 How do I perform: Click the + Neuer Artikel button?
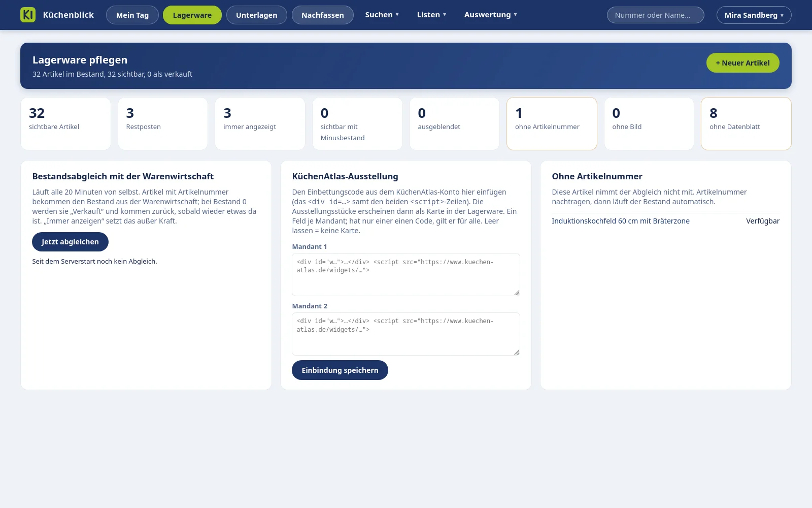click(743, 63)
